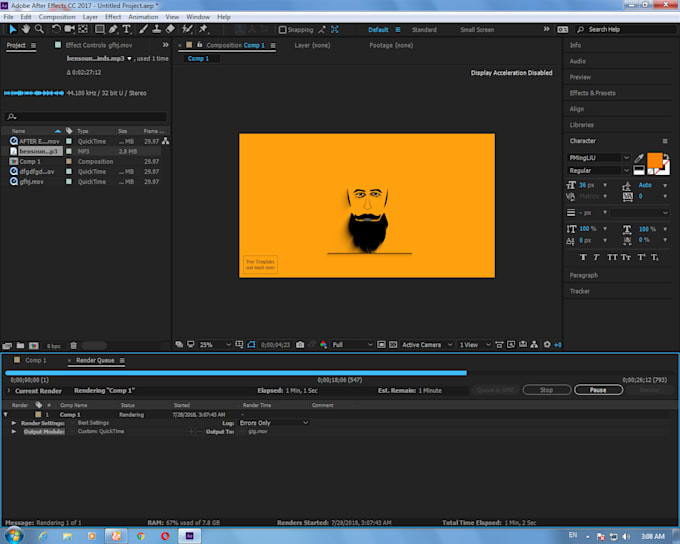Toggle the Transparency Grid in viewer
This screenshot has width=680, height=544.
coord(393,344)
